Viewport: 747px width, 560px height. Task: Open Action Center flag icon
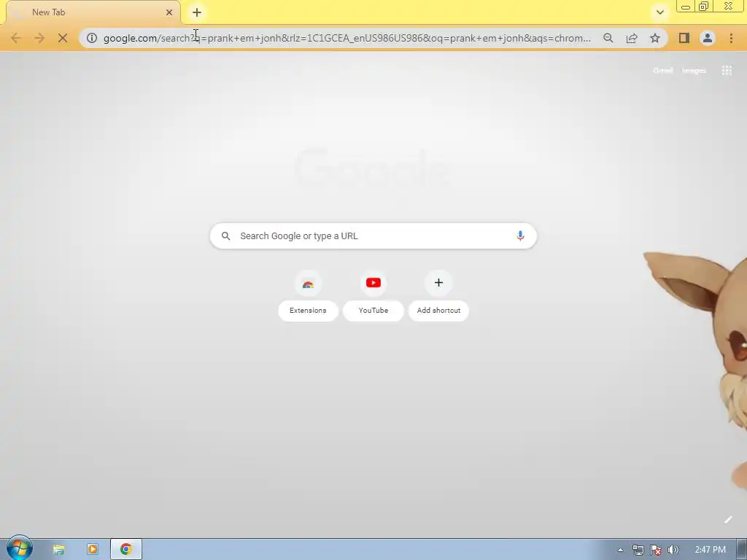656,550
